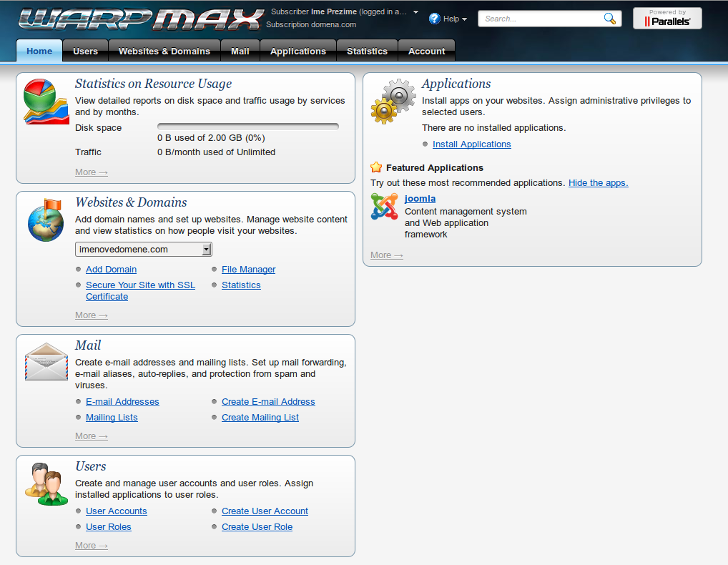This screenshot has height=565, width=728.
Task: Switch to the Websites & Domains tab
Action: pos(164,51)
